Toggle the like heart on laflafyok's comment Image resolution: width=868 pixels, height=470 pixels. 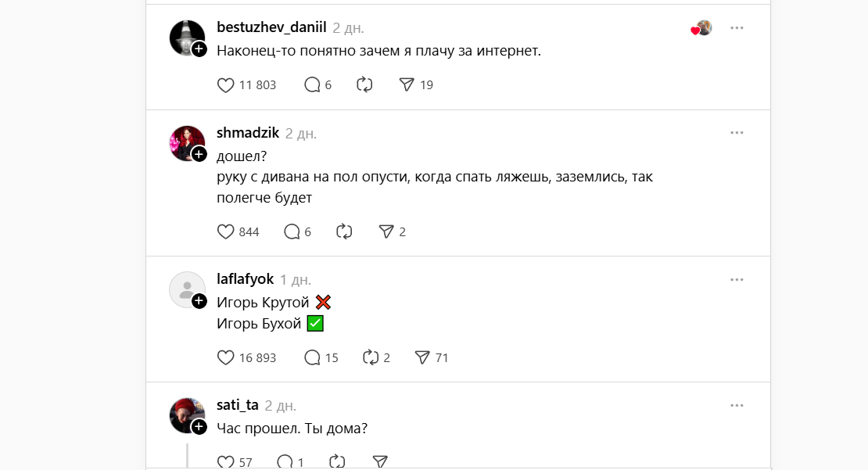(226, 357)
